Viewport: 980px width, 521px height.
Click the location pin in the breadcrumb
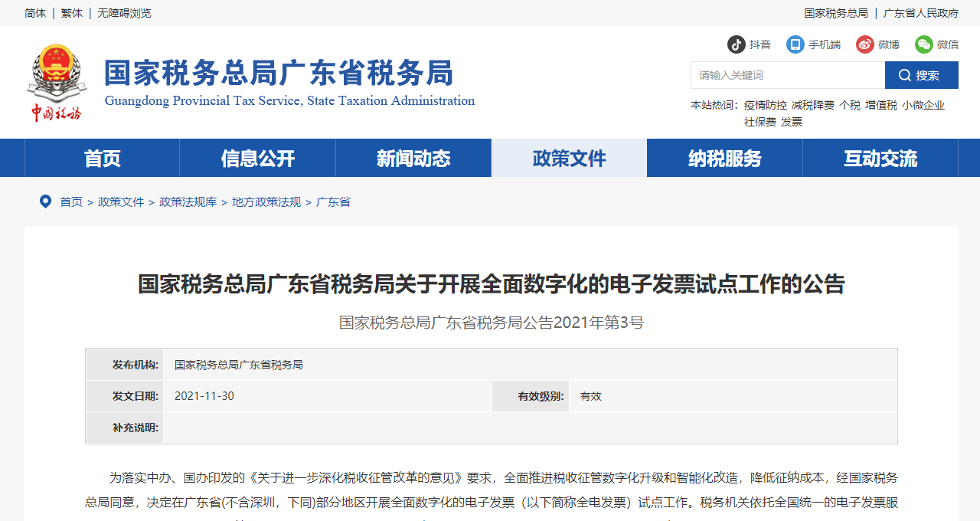tap(45, 201)
